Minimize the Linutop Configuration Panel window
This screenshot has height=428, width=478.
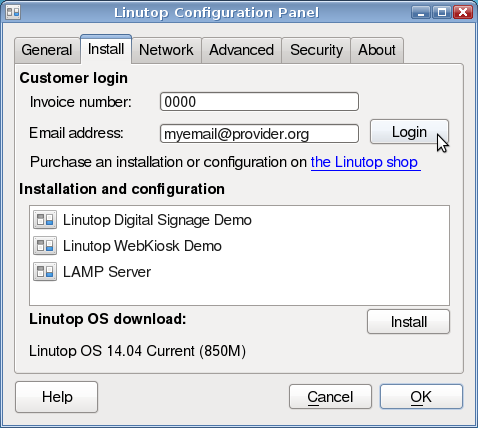[421, 13]
